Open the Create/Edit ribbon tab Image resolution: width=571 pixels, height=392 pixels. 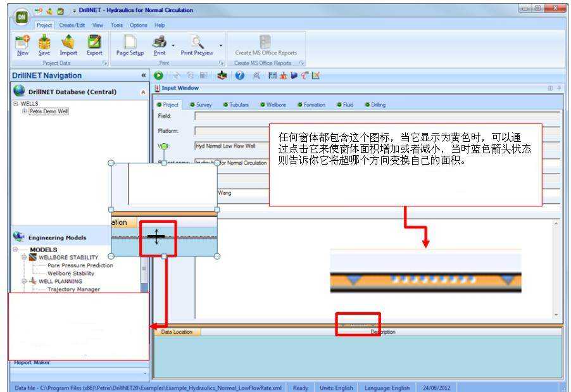pyautogui.click(x=72, y=25)
